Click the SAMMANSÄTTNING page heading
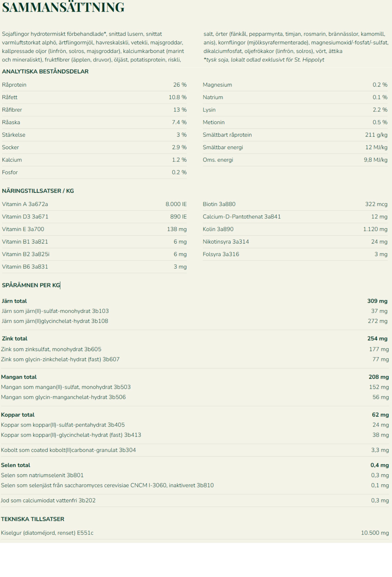 (63, 7)
